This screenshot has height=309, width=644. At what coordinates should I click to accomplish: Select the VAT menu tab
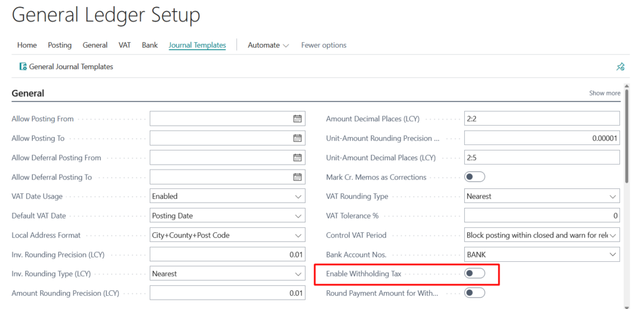125,45
